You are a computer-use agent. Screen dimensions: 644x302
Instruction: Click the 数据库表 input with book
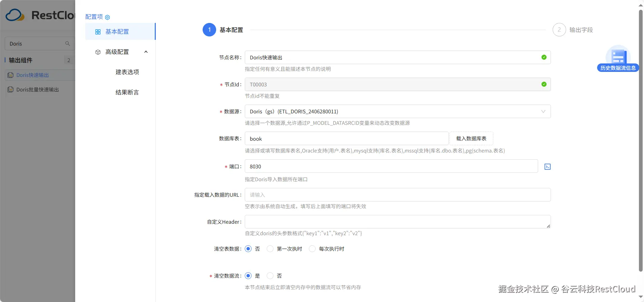click(347, 139)
